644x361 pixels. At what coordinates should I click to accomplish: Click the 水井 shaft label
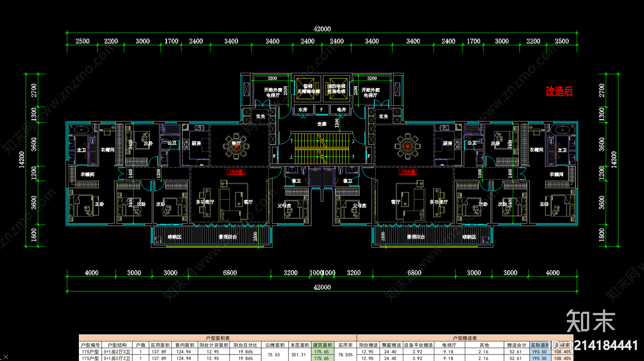pos(303,109)
